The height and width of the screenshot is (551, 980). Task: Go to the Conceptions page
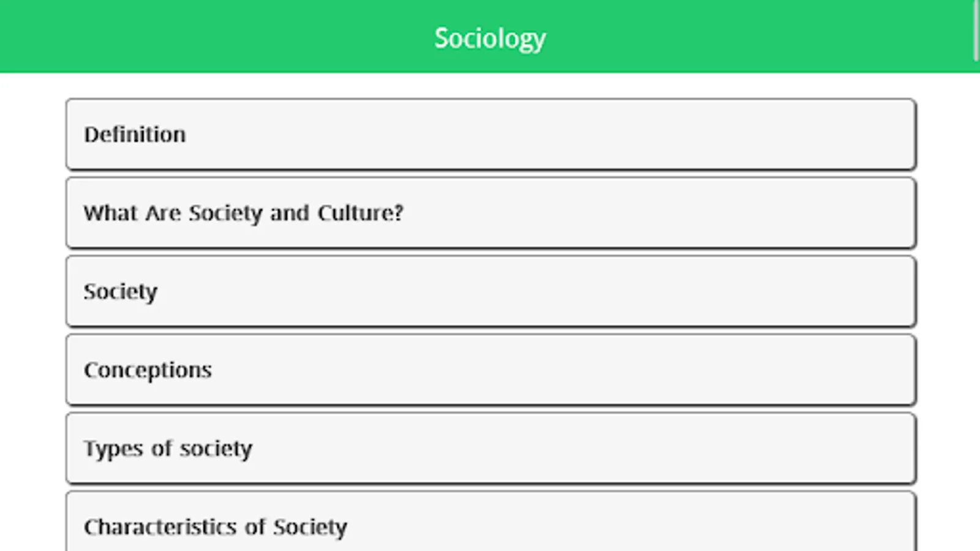[491, 369]
